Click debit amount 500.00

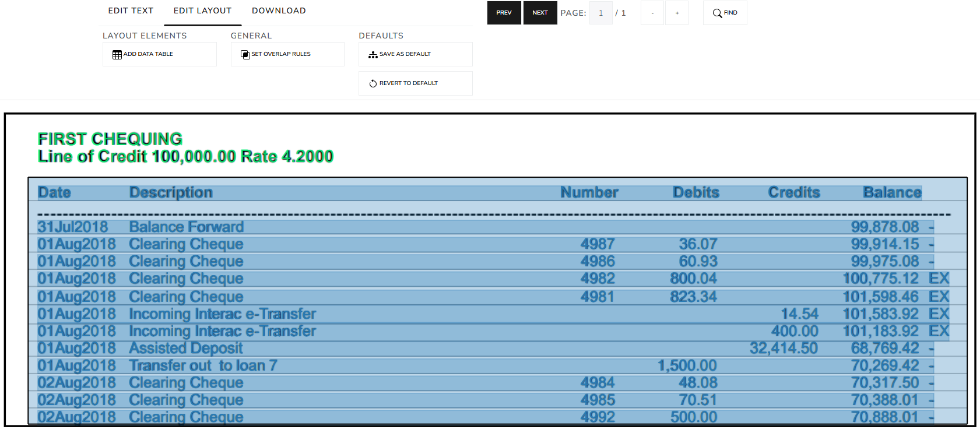pos(694,417)
